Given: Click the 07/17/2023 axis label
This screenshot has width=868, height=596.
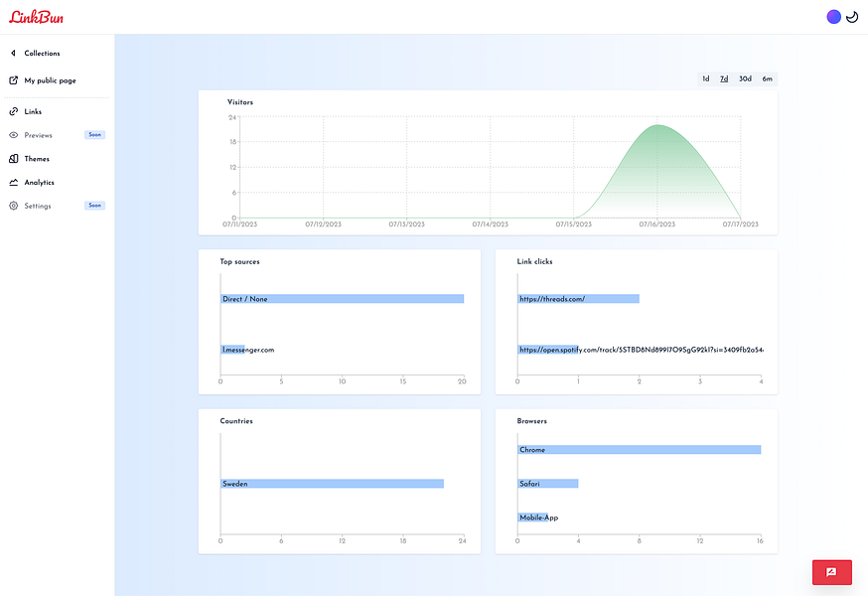Looking at the screenshot, I should click(x=741, y=224).
